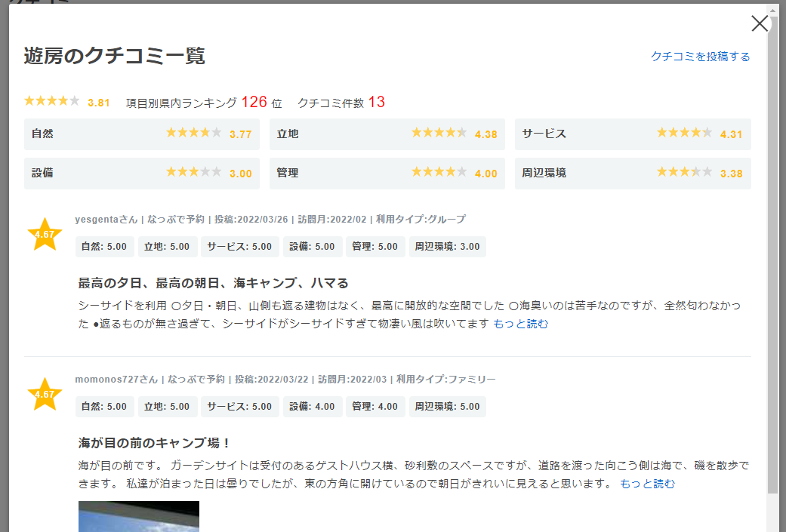The height and width of the screenshot is (532, 786).
Task: Open the クチコミを投稿する link
Action: (x=700, y=57)
